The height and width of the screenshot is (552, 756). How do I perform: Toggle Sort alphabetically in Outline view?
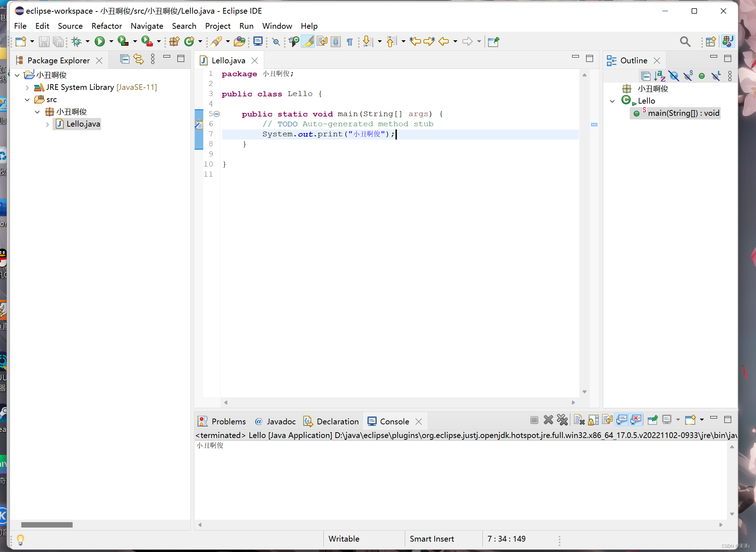[660, 76]
